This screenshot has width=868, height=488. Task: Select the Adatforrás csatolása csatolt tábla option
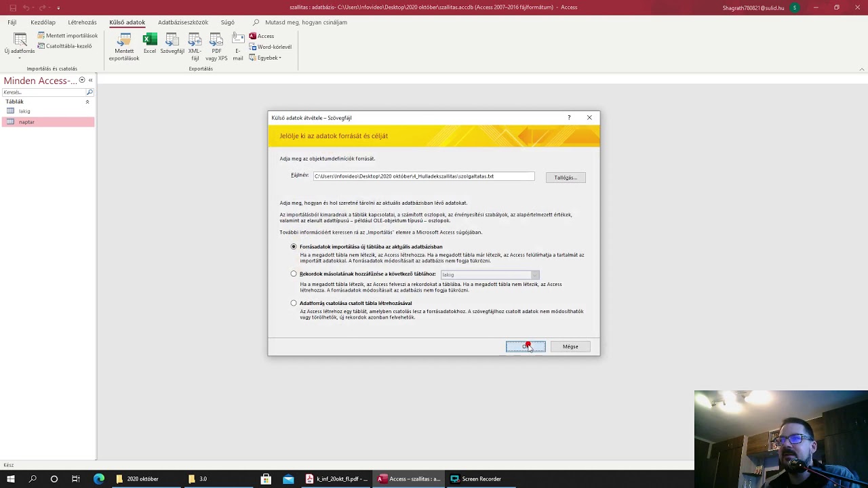click(x=294, y=303)
